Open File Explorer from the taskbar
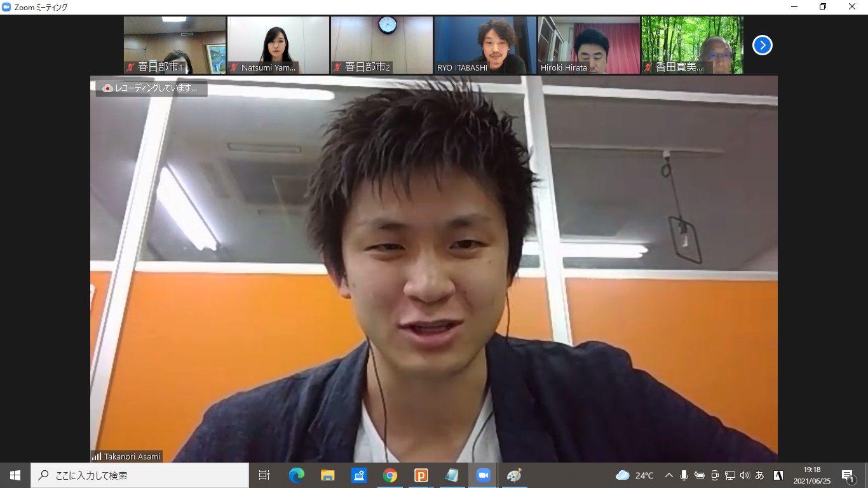Image resolution: width=868 pixels, height=488 pixels. click(x=328, y=475)
